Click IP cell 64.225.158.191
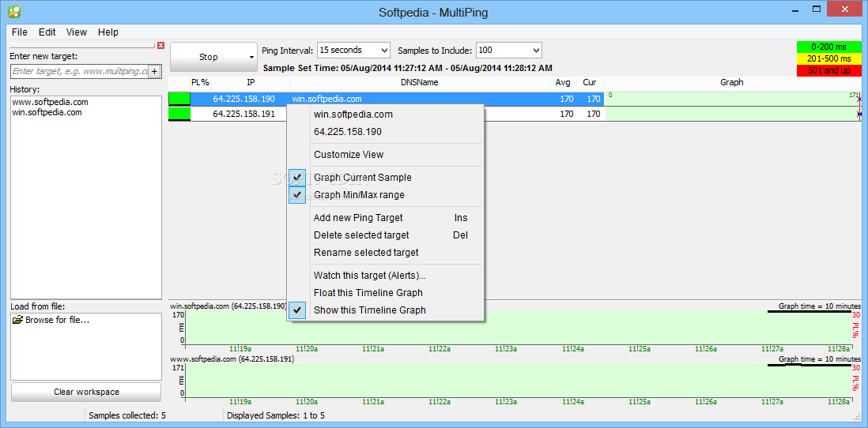Screen dimensions: 868x428 tap(243, 115)
